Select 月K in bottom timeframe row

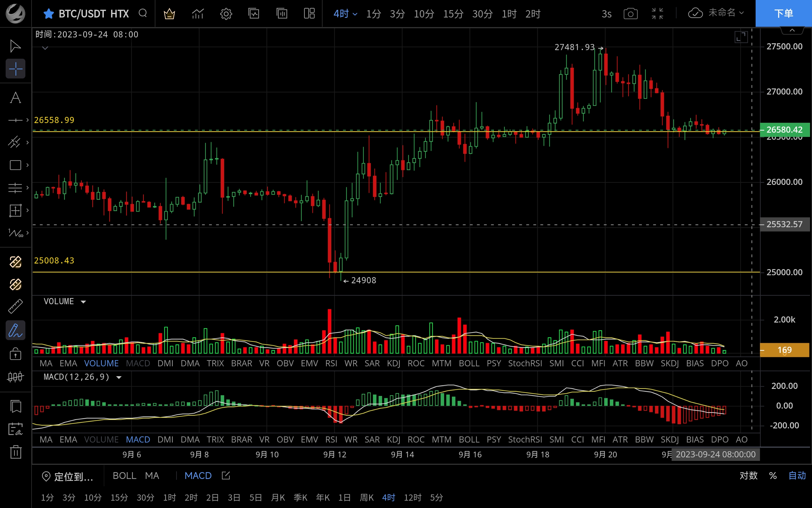(278, 497)
